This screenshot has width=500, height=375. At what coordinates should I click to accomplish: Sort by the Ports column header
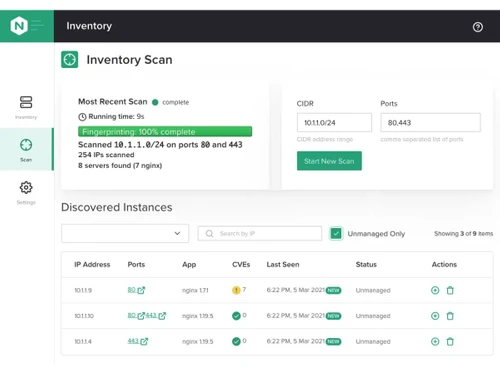[x=136, y=264]
